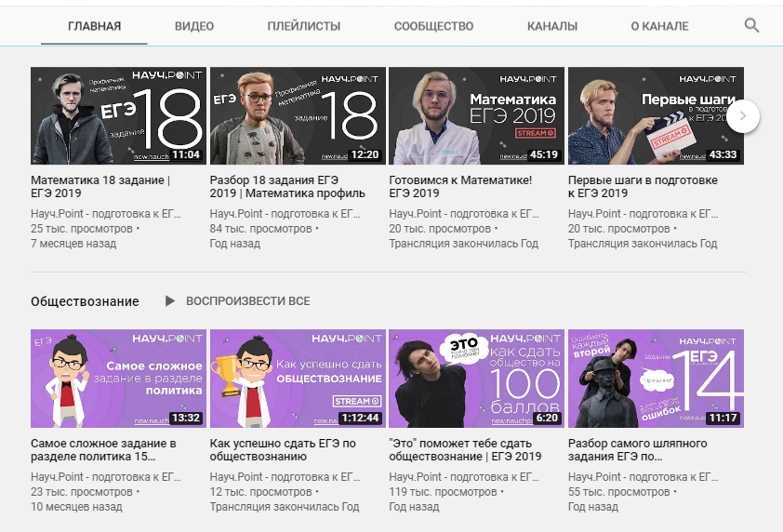Click the Воспроизвести все button
Screen dimensions: 783x532
[x=247, y=301]
